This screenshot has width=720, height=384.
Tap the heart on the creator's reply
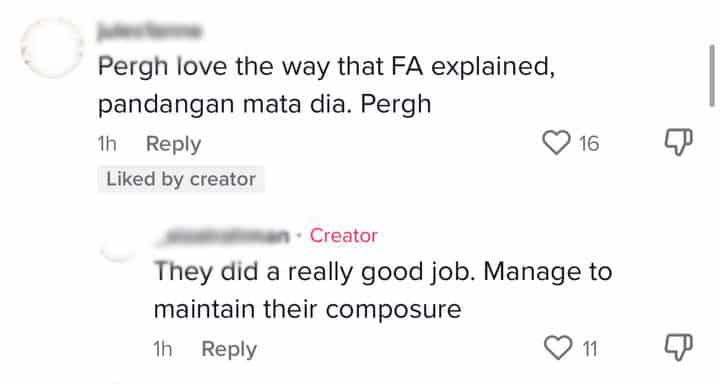(x=558, y=348)
